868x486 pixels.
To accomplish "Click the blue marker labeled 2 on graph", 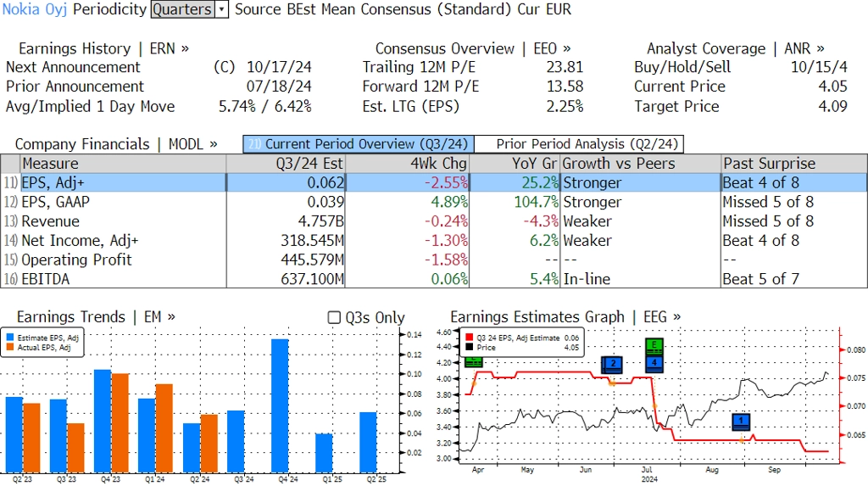I will 612,364.
